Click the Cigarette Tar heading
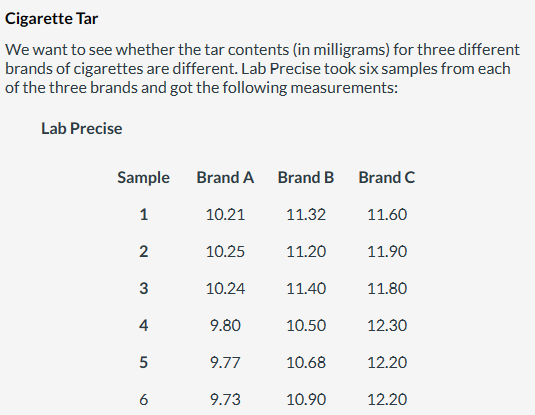This screenshot has height=415, width=535. pos(52,18)
